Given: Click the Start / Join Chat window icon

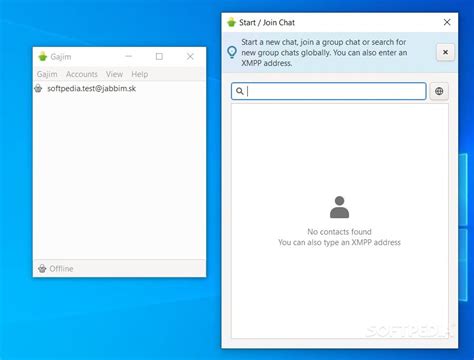Looking at the screenshot, I should pos(231,22).
